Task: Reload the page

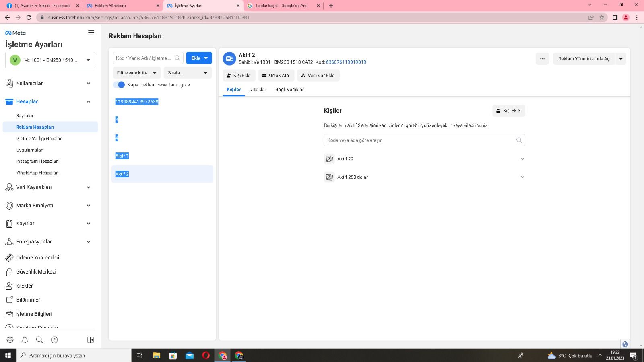Action: [29, 17]
